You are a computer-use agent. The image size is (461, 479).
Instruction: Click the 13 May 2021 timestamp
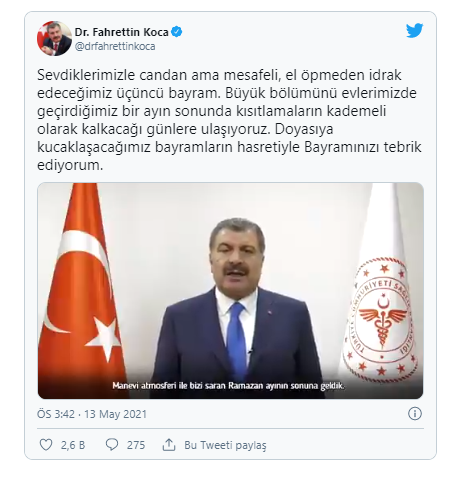click(x=115, y=414)
